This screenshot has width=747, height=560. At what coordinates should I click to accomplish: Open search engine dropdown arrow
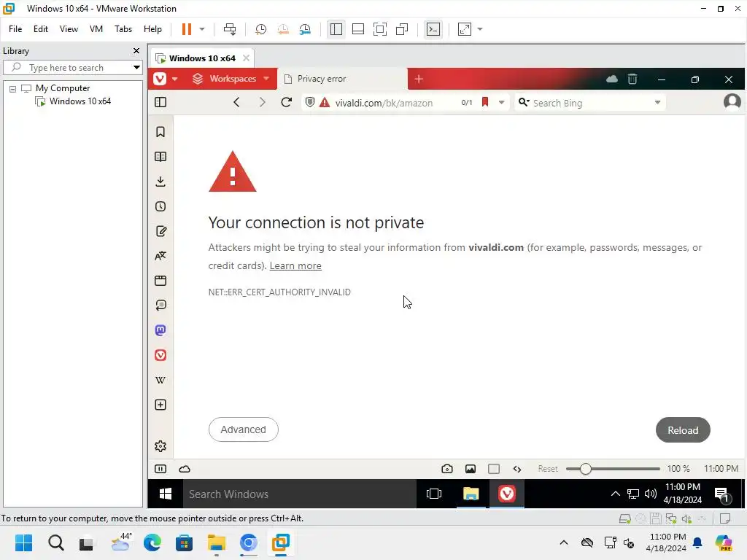click(657, 102)
